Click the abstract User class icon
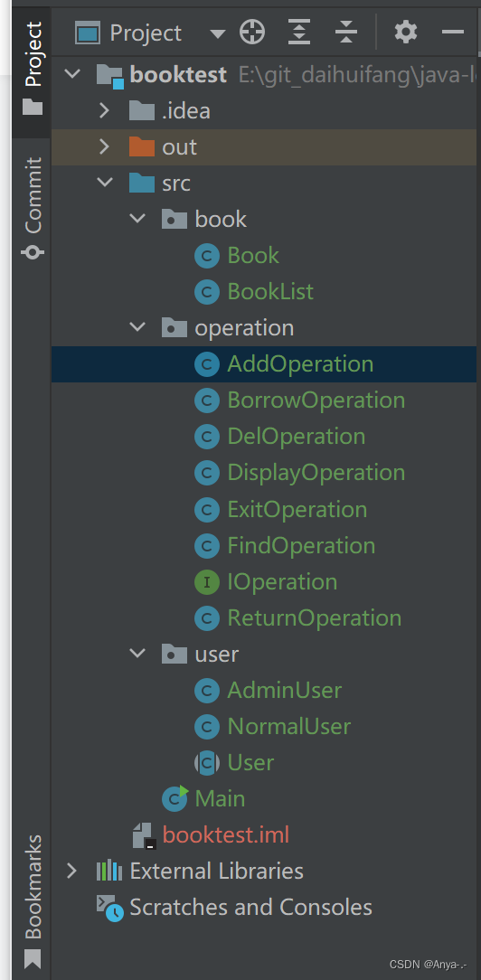Screen dimensions: 481x980 click(207, 762)
